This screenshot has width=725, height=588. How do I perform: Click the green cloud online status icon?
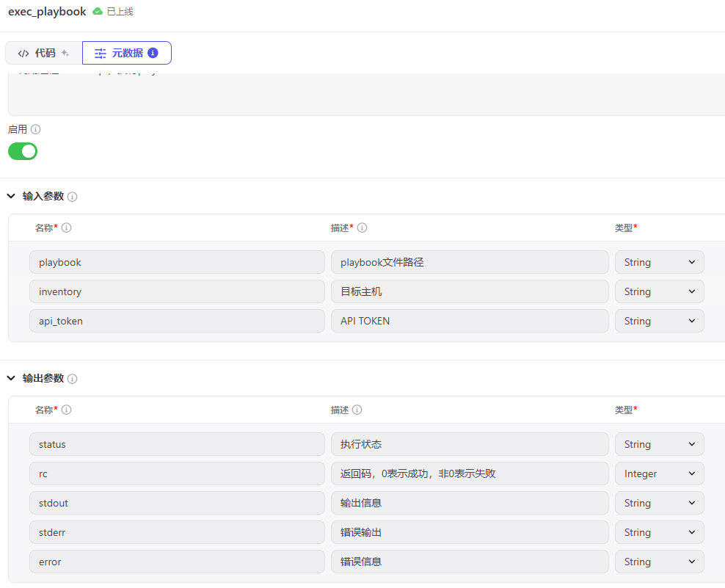click(97, 12)
